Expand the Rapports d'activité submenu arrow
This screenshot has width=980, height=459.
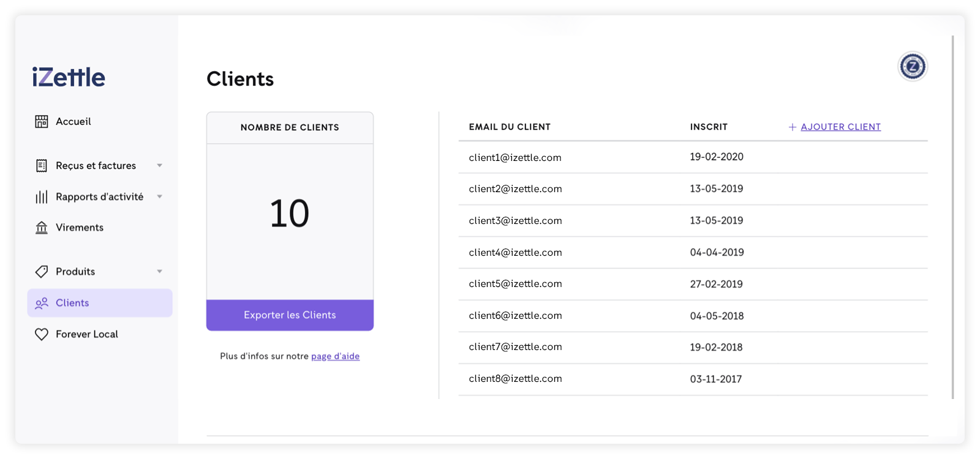click(x=159, y=197)
